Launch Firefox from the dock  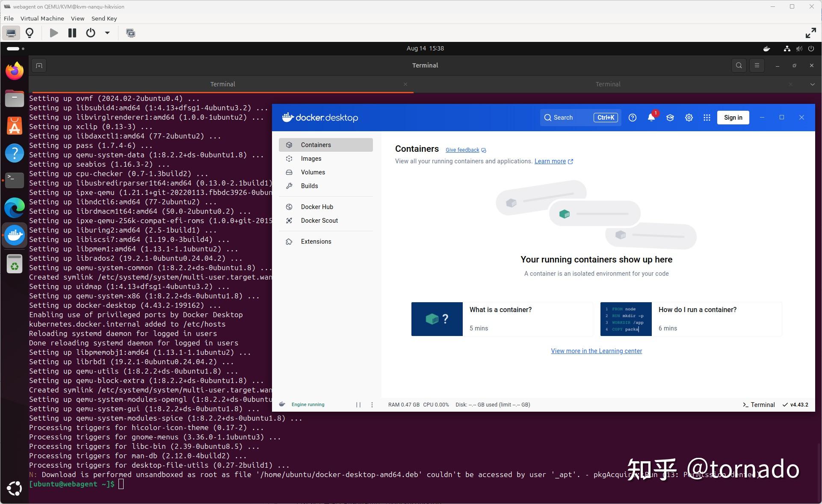[x=14, y=71]
